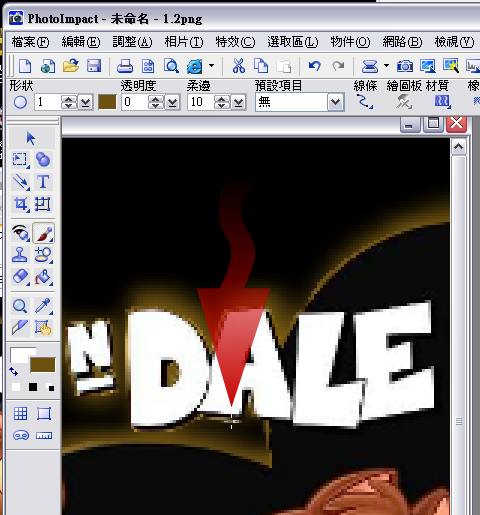Select the Paintbrush tool
The width and height of the screenshot is (480, 515).
(44, 233)
